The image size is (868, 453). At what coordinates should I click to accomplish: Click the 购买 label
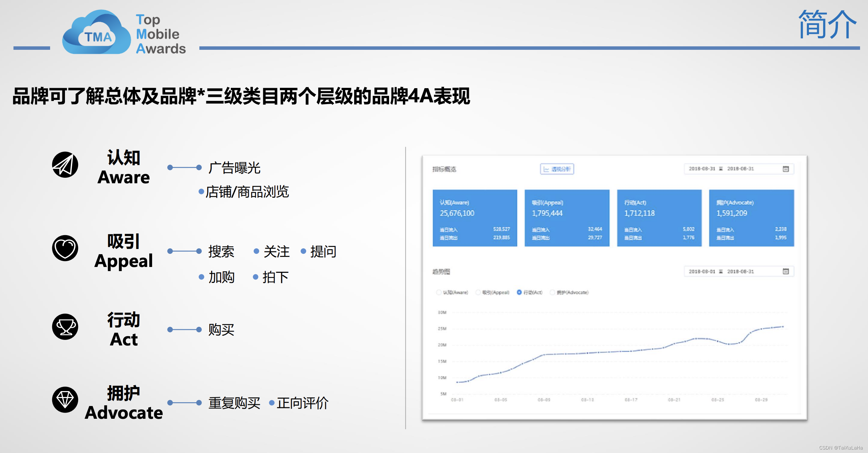[x=221, y=330]
